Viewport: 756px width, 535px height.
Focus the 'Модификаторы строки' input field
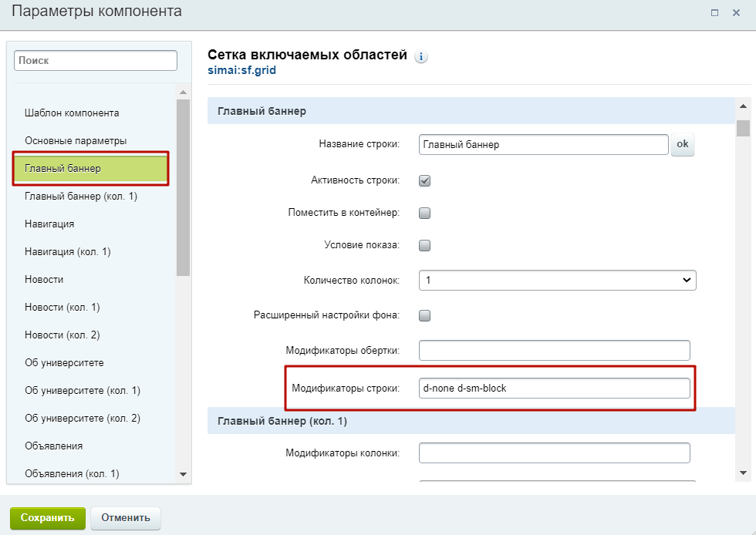tap(554, 388)
